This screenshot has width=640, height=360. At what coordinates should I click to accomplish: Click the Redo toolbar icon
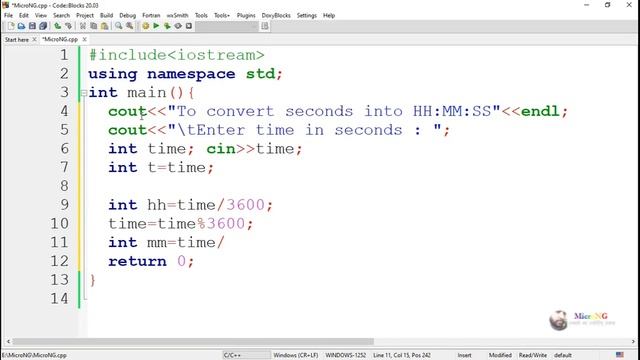tap(69, 26)
